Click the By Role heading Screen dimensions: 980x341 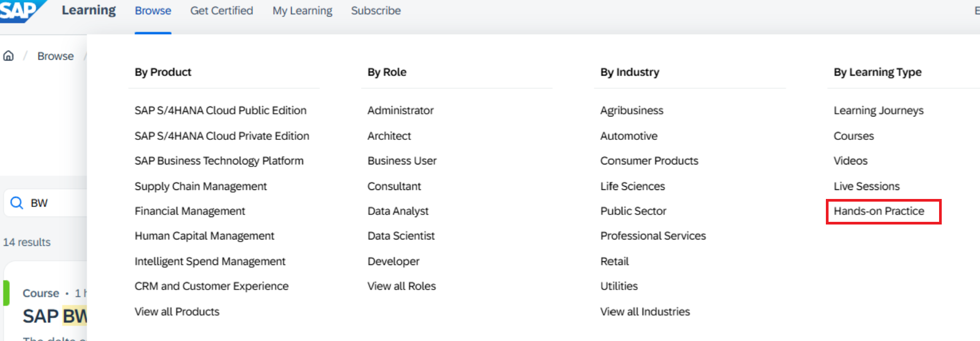point(387,72)
